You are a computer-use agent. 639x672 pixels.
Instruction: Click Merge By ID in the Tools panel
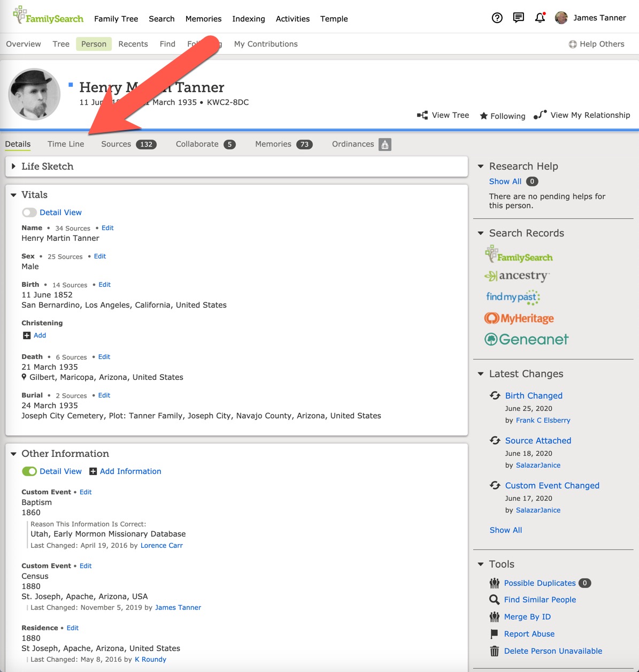[527, 617]
